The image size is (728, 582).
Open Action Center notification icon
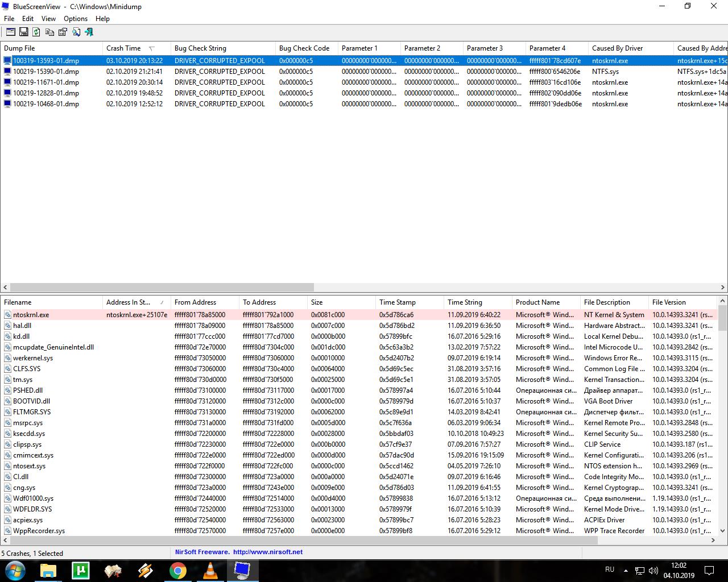pyautogui.click(x=709, y=570)
